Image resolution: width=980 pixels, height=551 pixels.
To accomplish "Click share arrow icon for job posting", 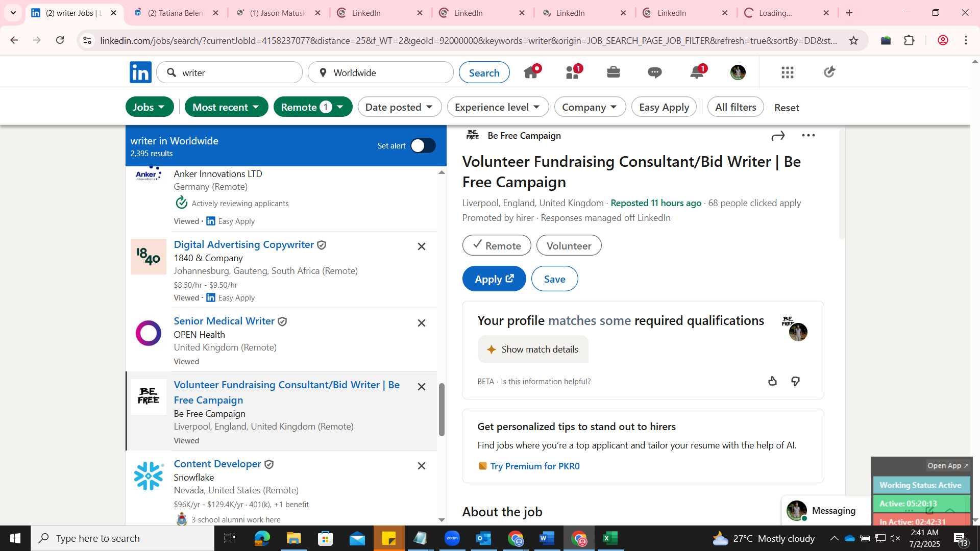I will pyautogui.click(x=778, y=136).
